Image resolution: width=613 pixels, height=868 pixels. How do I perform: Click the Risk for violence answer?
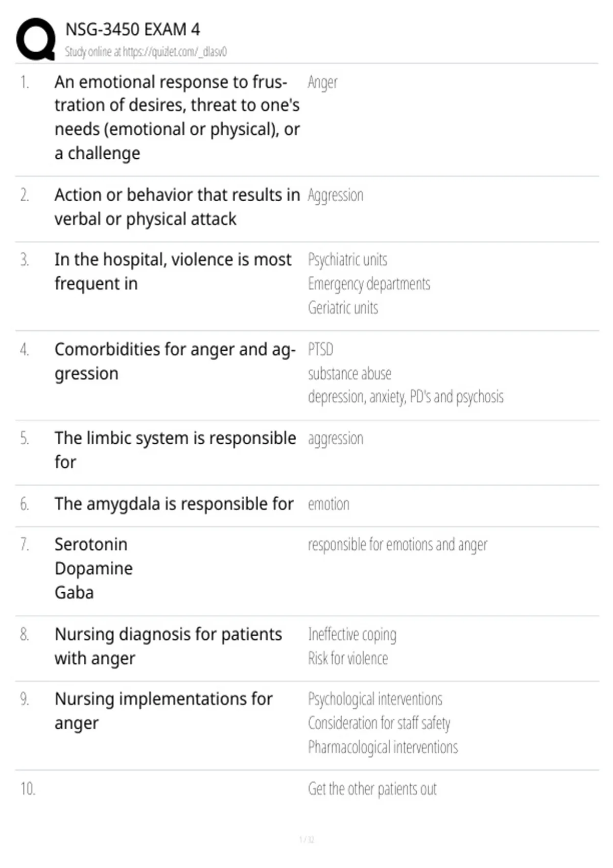(348, 659)
